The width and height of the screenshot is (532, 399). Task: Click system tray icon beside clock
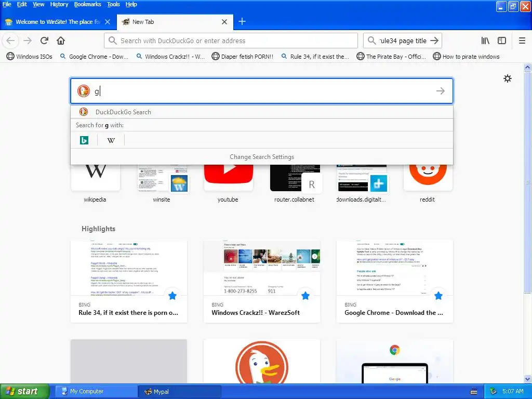494,392
